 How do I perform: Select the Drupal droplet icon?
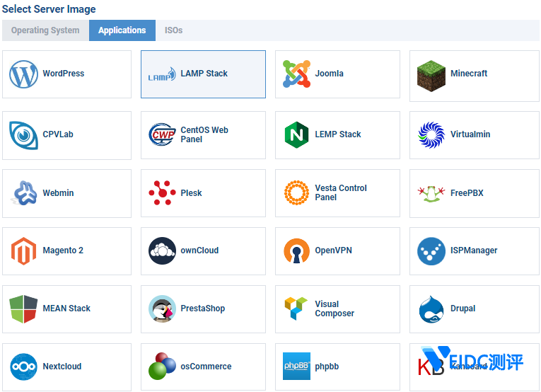431,309
